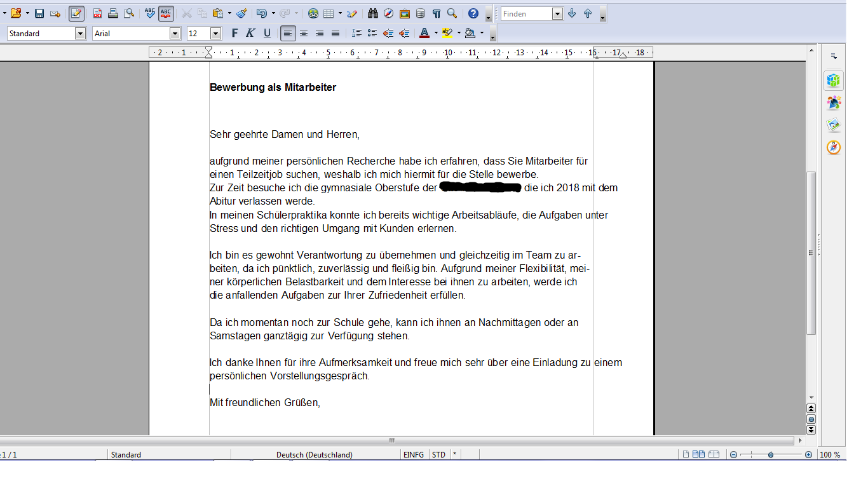Image resolution: width=868 pixels, height=488 pixels.
Task: Open the sidebar Properties panel
Action: tap(834, 80)
